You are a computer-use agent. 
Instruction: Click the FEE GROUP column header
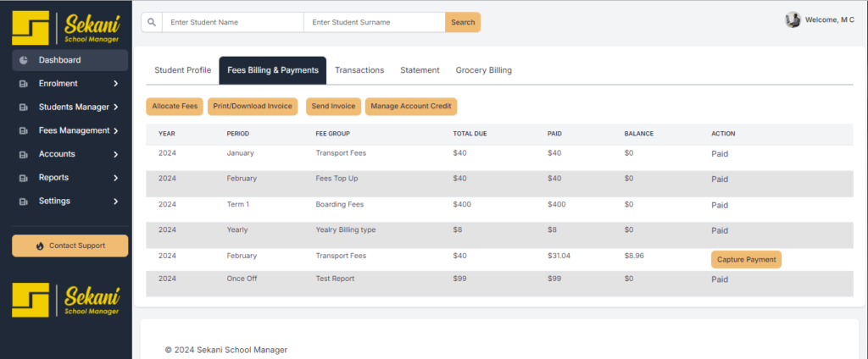click(x=332, y=134)
